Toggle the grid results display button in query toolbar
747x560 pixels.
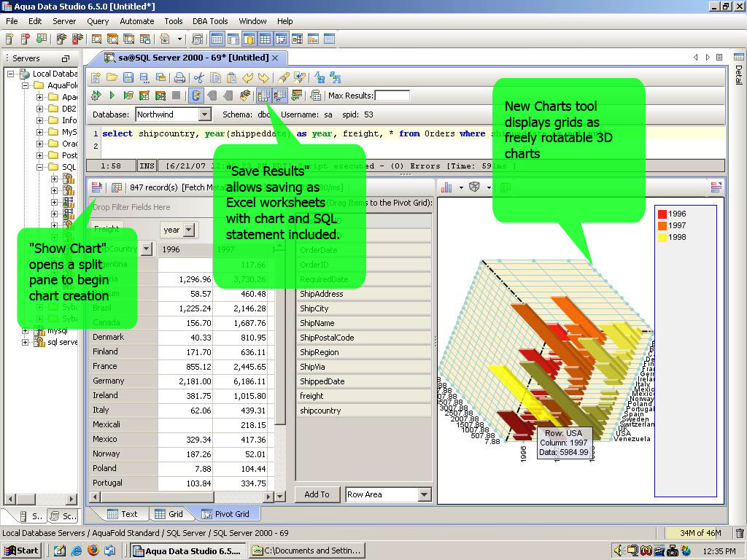[263, 96]
